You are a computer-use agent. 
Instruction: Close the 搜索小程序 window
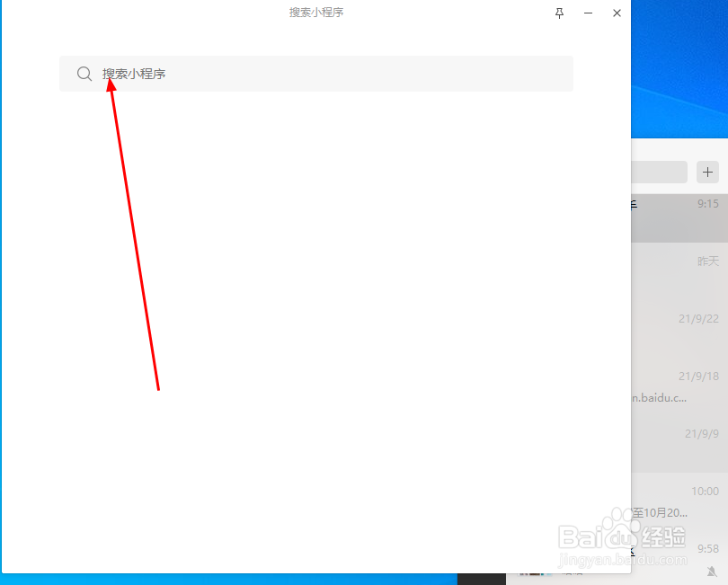click(617, 13)
